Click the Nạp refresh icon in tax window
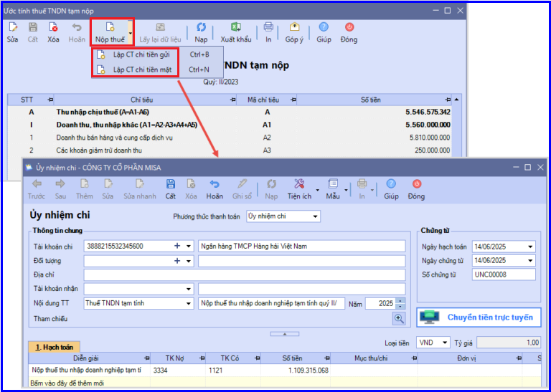 (x=201, y=27)
